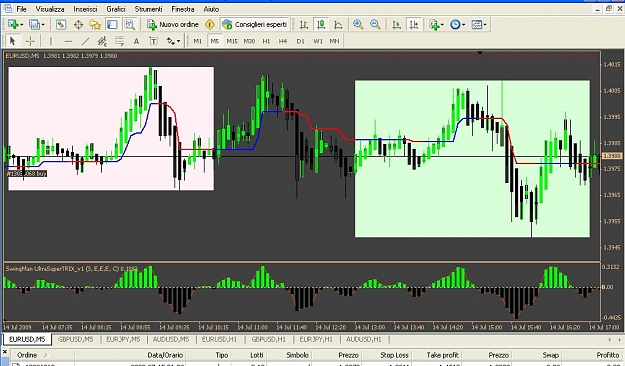Screen dimensions: 625x366
Task: Select the text A tool
Action: click(136, 41)
